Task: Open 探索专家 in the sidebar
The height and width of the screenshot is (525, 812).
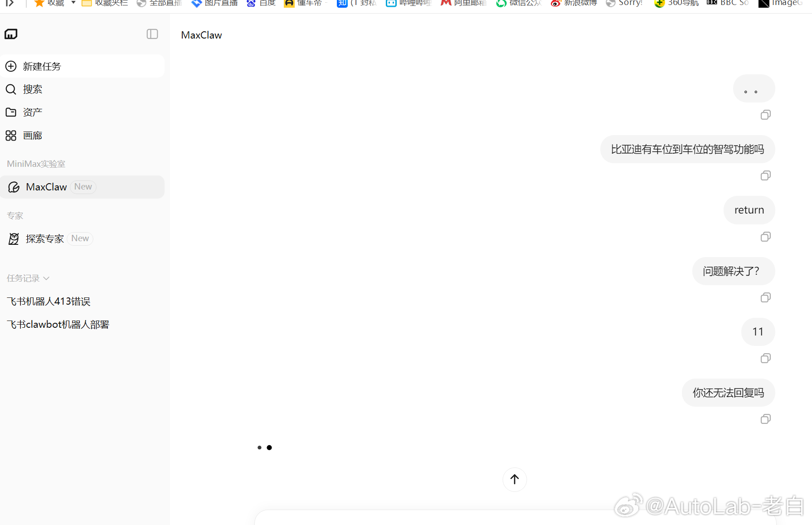Action: (x=82, y=238)
